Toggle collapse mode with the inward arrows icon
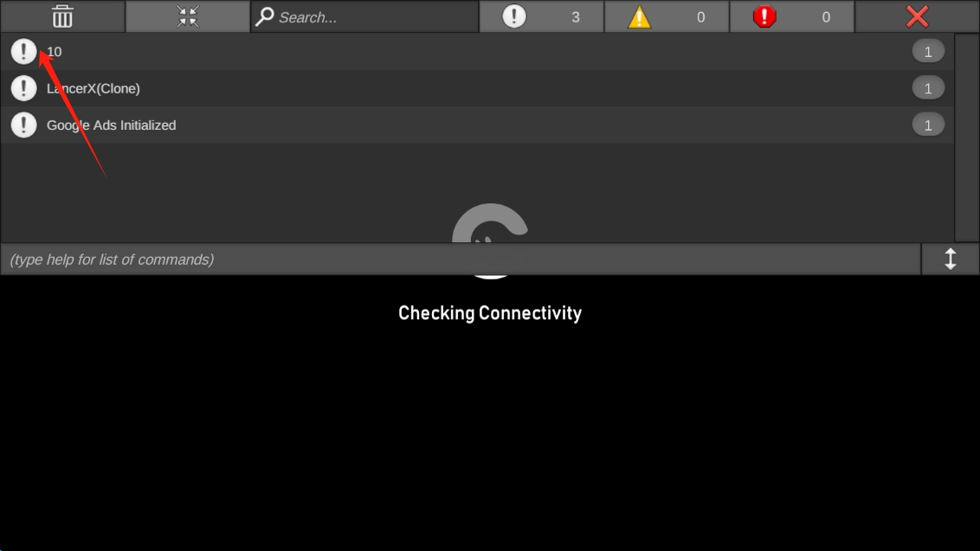The height and width of the screenshot is (551, 980). coord(188,16)
